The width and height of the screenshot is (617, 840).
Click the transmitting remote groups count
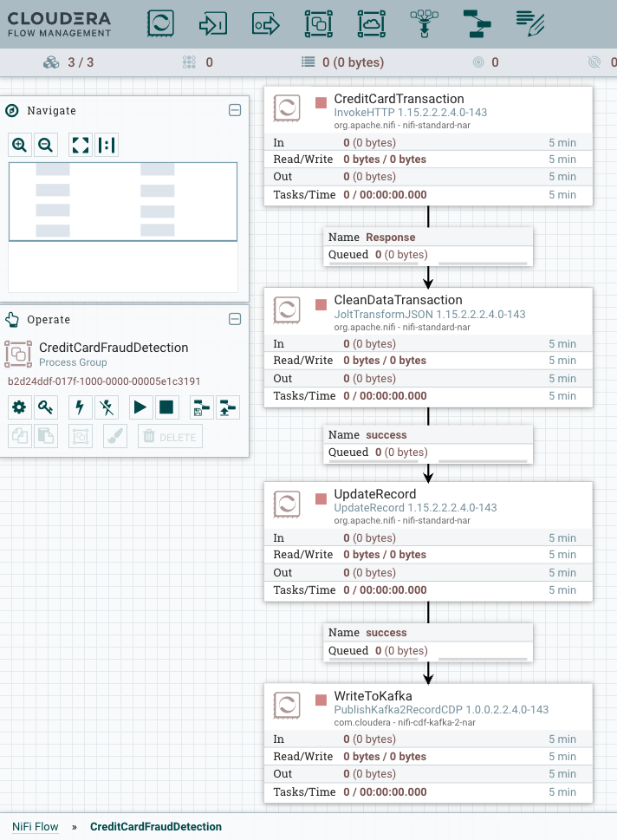click(486, 62)
